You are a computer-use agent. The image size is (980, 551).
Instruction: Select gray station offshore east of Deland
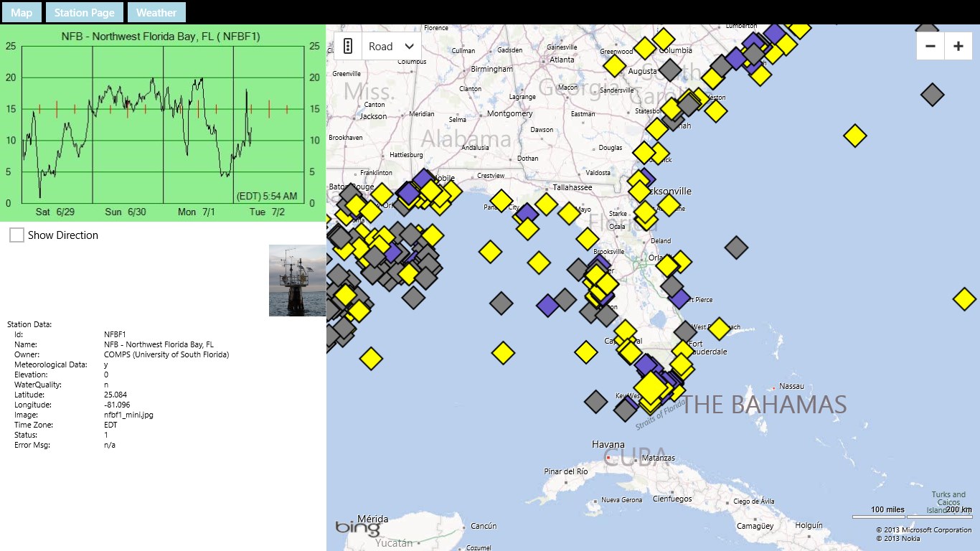[x=736, y=248]
